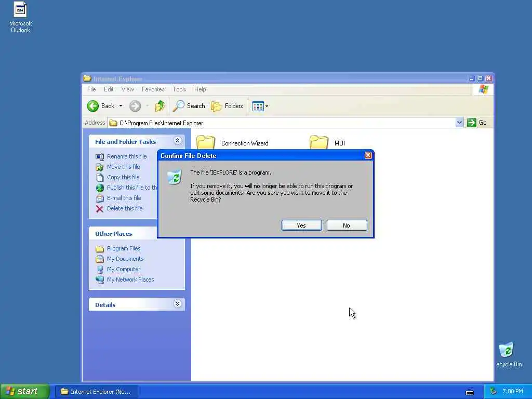Click the keyboard icon on taskbar
The image size is (532, 399).
click(x=470, y=392)
